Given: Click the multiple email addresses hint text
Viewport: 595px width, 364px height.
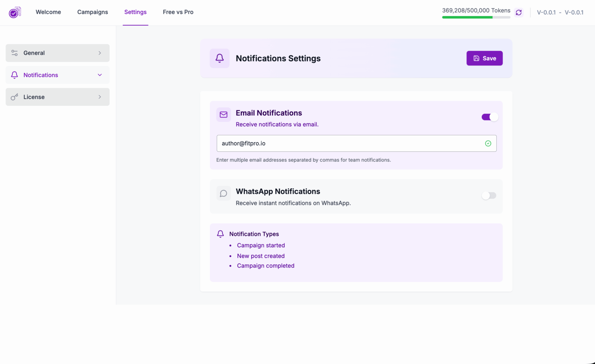Looking at the screenshot, I should click(304, 160).
